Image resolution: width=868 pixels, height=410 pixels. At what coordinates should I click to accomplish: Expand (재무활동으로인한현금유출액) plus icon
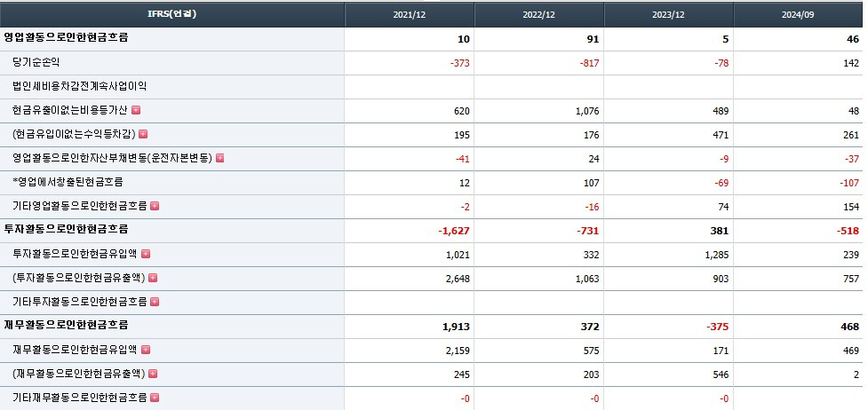[153, 374]
